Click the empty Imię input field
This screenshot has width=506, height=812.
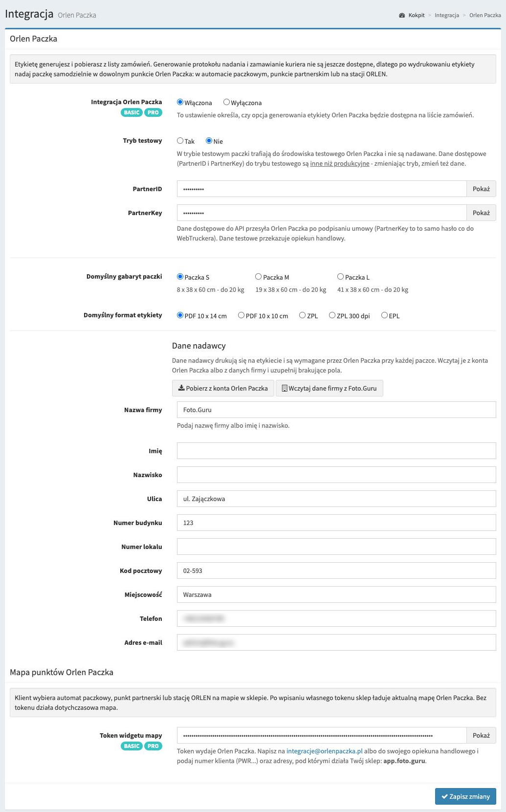click(336, 451)
